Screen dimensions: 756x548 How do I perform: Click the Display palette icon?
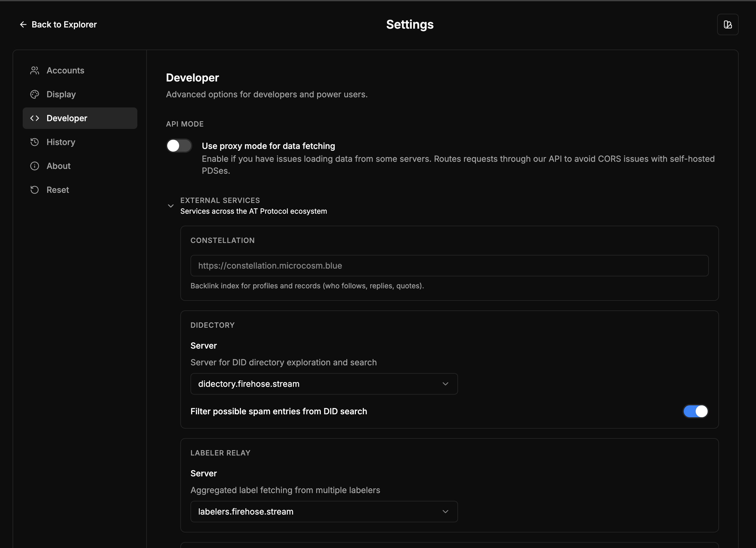point(35,95)
